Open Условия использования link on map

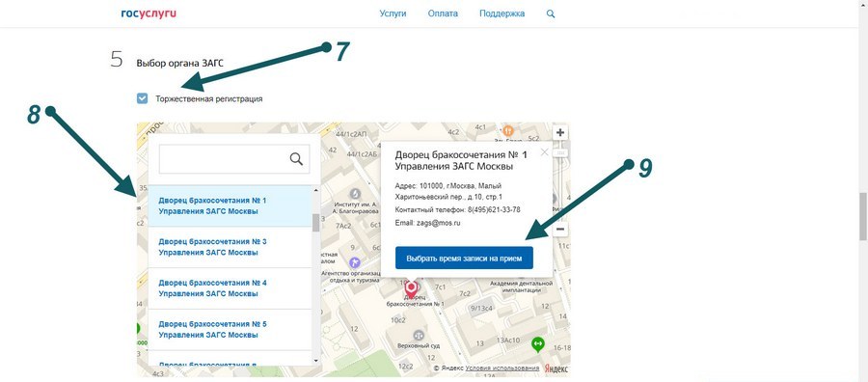point(502,368)
